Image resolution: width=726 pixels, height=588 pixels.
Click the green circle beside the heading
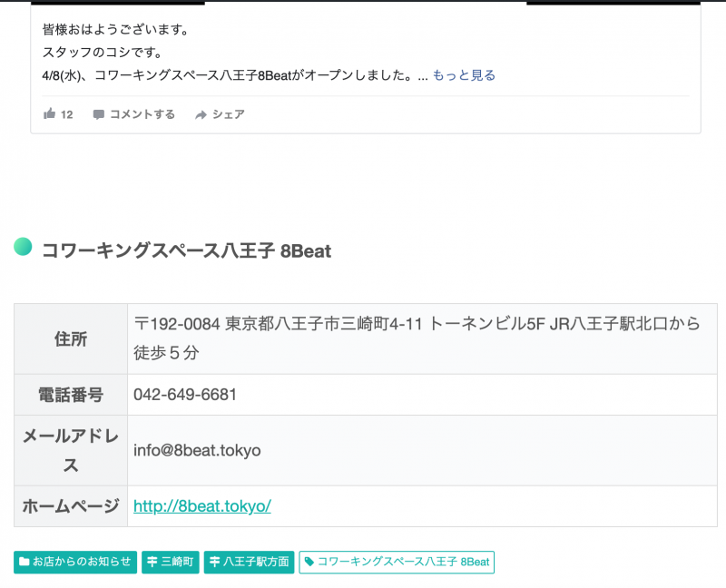coord(24,247)
